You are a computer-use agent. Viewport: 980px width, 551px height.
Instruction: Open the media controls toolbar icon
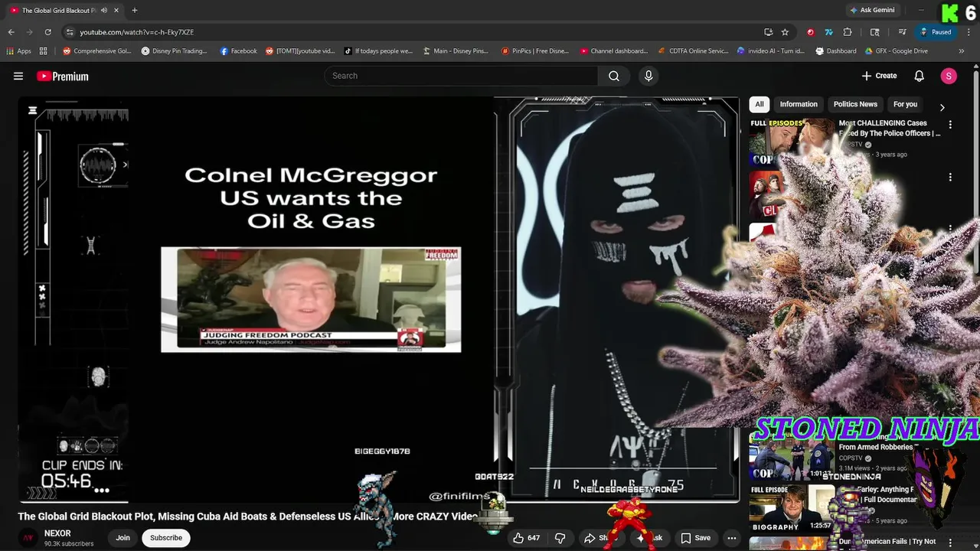[x=903, y=32]
